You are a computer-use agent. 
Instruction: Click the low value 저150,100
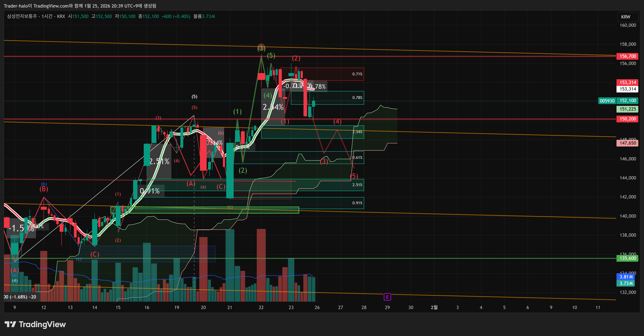tap(125, 17)
